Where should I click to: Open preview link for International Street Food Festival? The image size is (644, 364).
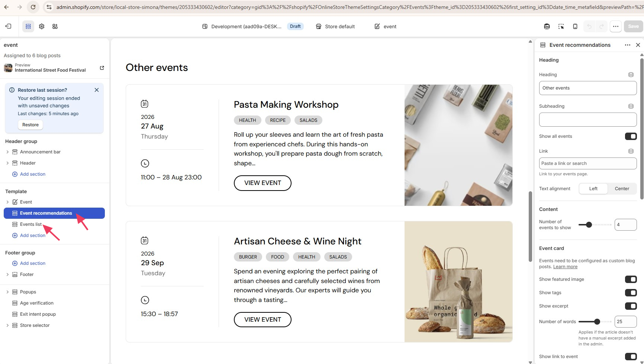(x=102, y=68)
